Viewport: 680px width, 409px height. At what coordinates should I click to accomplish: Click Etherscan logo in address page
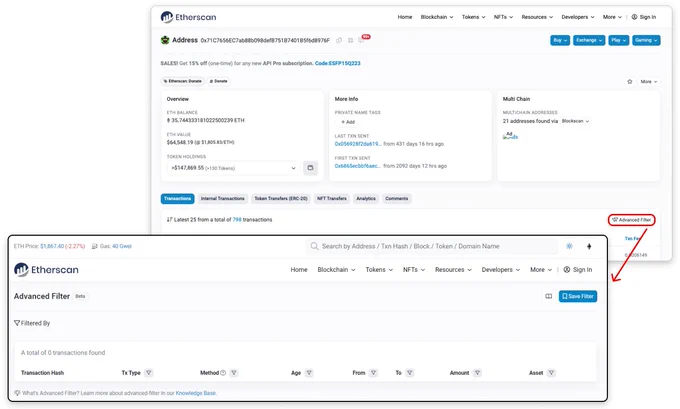tap(188, 17)
